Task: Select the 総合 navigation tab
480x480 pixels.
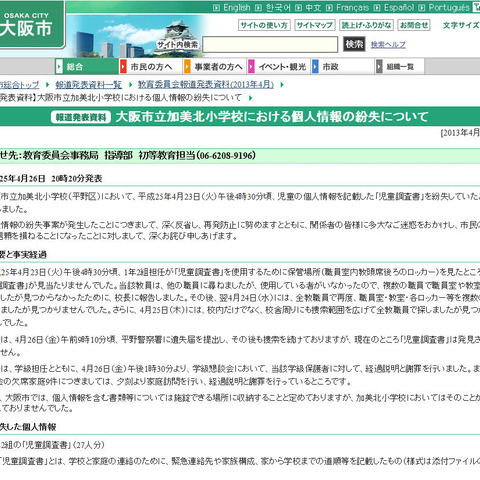Action: click(x=87, y=67)
